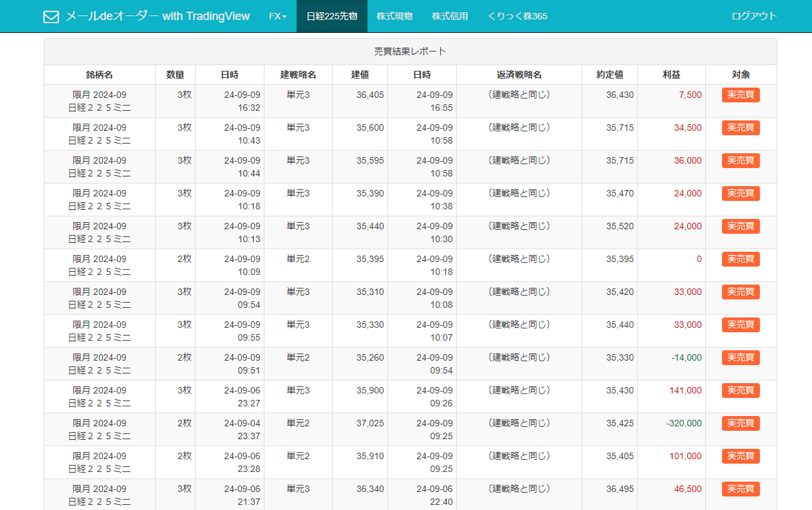Open the 株式信用 menu item
Image resolution: width=812 pixels, height=510 pixels.
[x=450, y=16]
